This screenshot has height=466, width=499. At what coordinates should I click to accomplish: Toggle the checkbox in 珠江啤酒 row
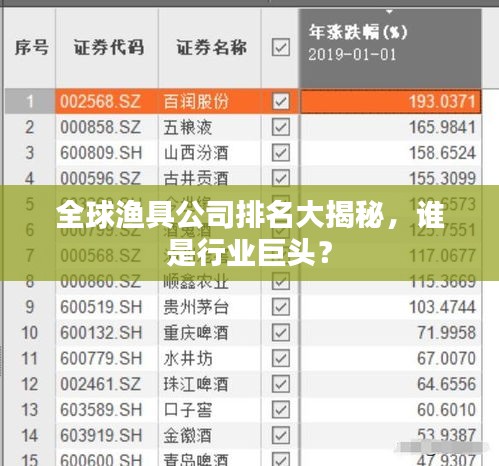(280, 384)
